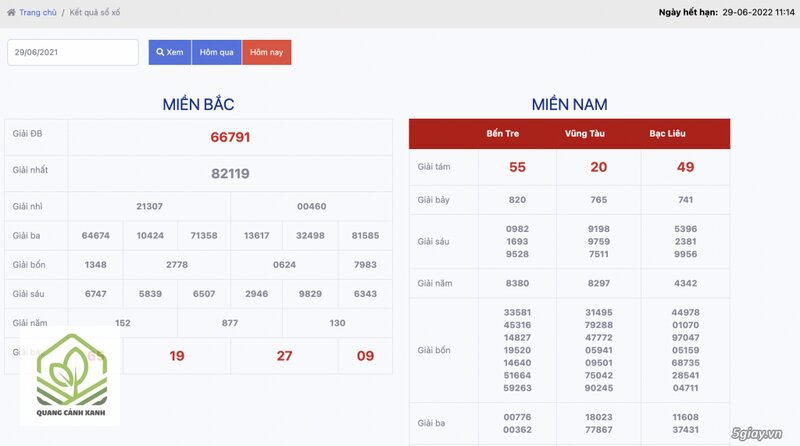The image size is (800, 446).
Task: Click Bến Tre sixth prize 0982
Action: click(x=517, y=229)
